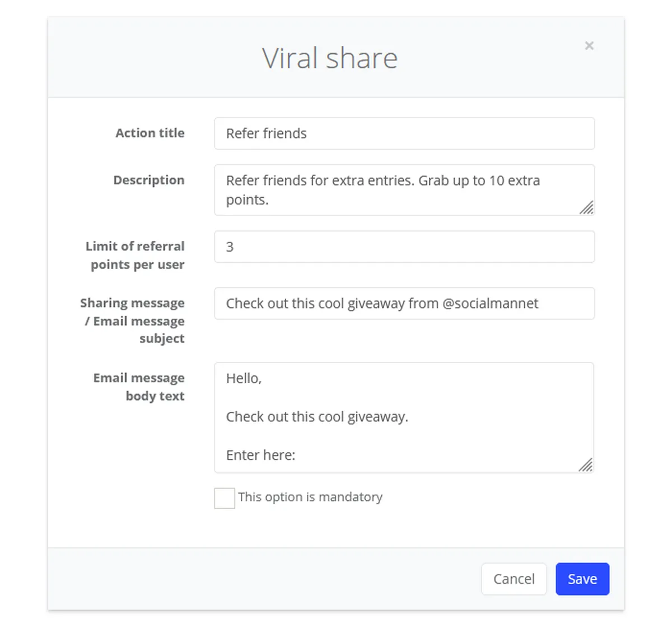This screenshot has width=672, height=628.
Task: Place cursor on the "Hello," line
Action: pos(244,379)
